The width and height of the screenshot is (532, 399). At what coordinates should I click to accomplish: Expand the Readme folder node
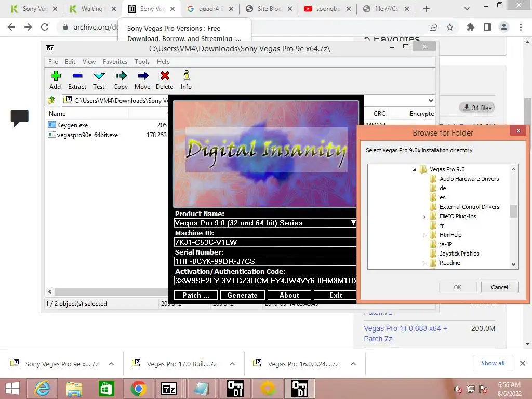(424, 263)
